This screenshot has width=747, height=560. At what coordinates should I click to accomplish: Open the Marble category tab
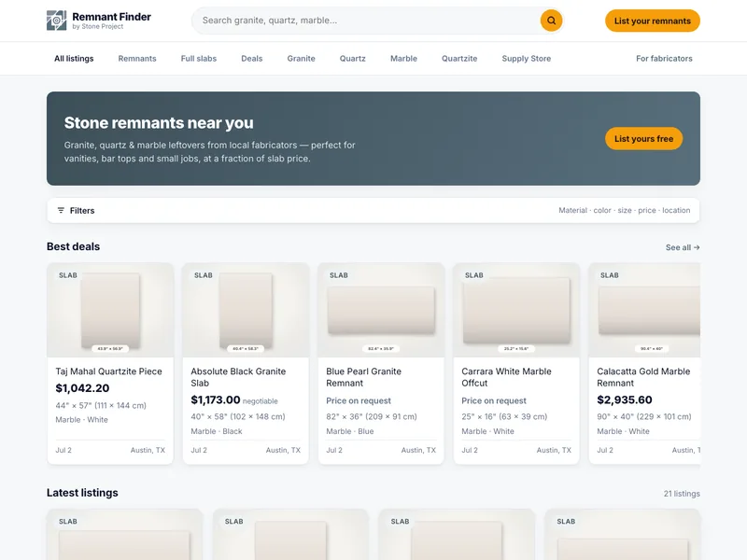[x=403, y=59]
